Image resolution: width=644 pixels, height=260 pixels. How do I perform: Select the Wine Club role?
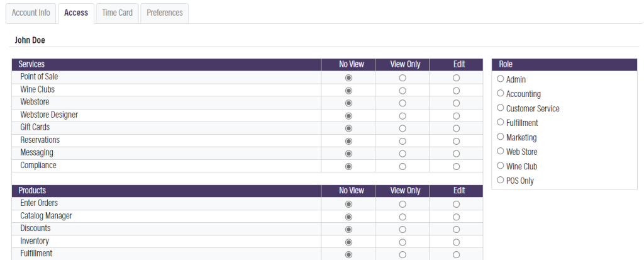(x=501, y=166)
